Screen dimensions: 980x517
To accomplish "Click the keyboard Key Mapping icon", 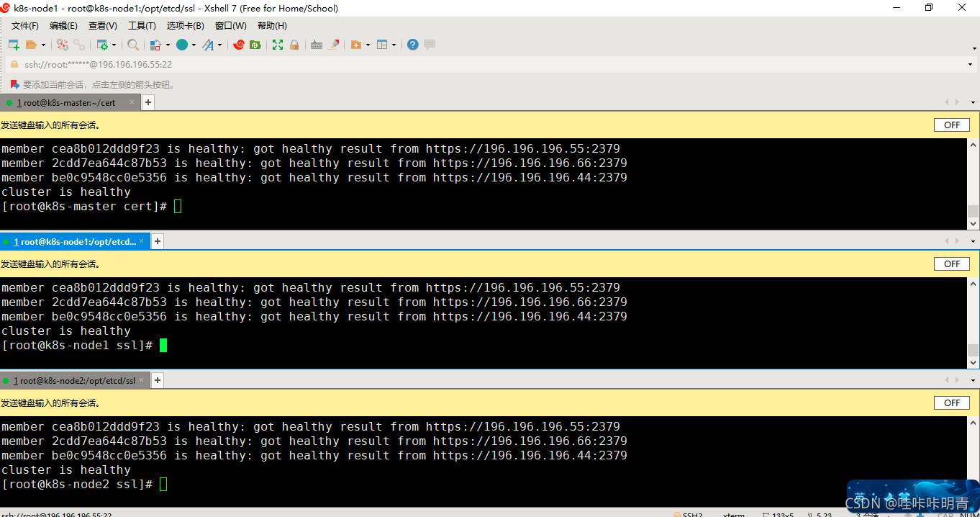I will pyautogui.click(x=317, y=45).
